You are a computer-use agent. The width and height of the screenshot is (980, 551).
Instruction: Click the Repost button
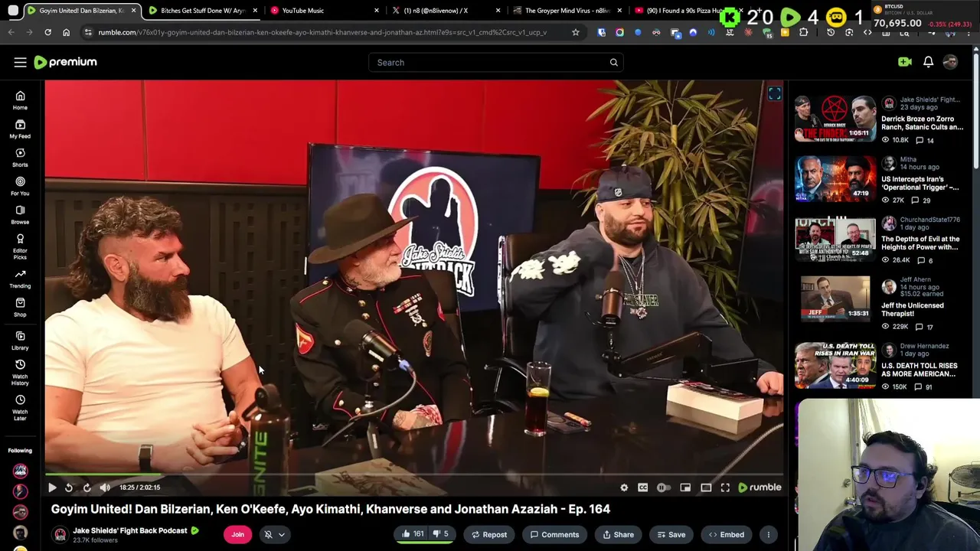489,534
